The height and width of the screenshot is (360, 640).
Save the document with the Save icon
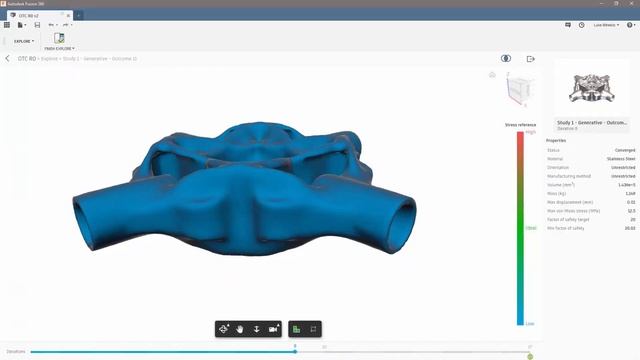tap(37, 25)
